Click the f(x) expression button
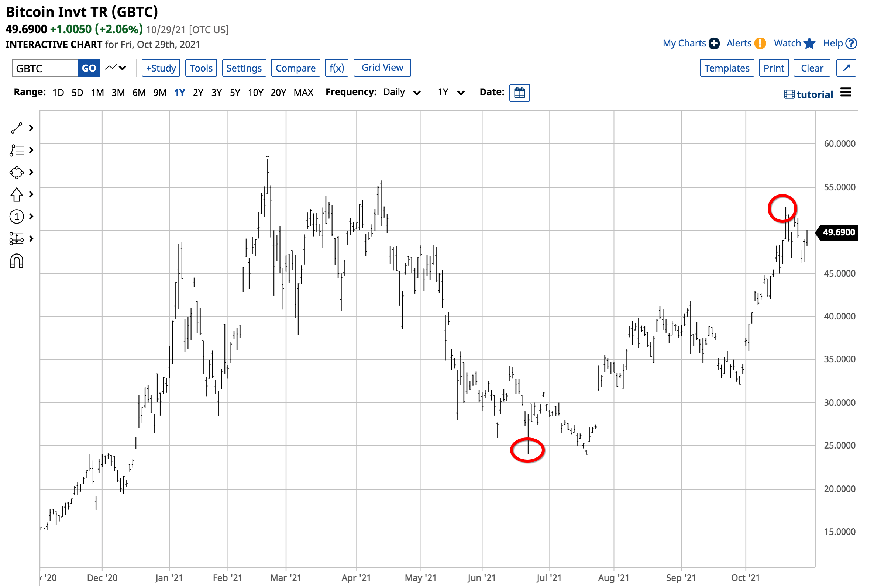 pos(337,68)
